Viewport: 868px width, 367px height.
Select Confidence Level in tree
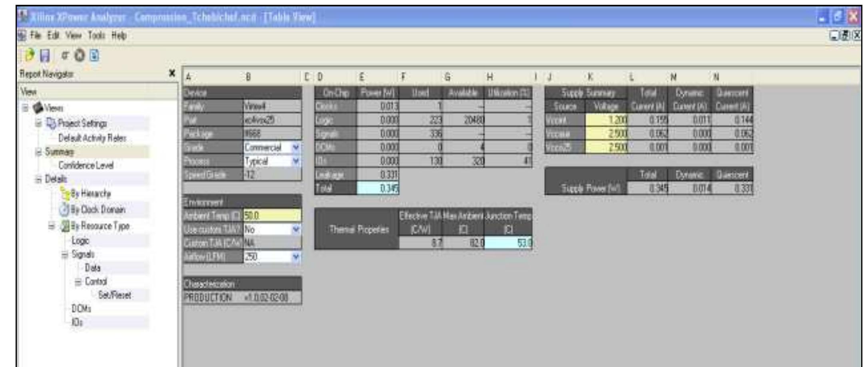click(x=86, y=165)
